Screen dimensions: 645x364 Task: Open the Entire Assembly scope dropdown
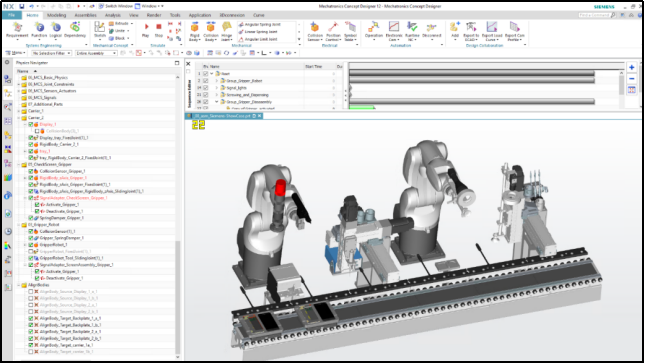point(96,53)
